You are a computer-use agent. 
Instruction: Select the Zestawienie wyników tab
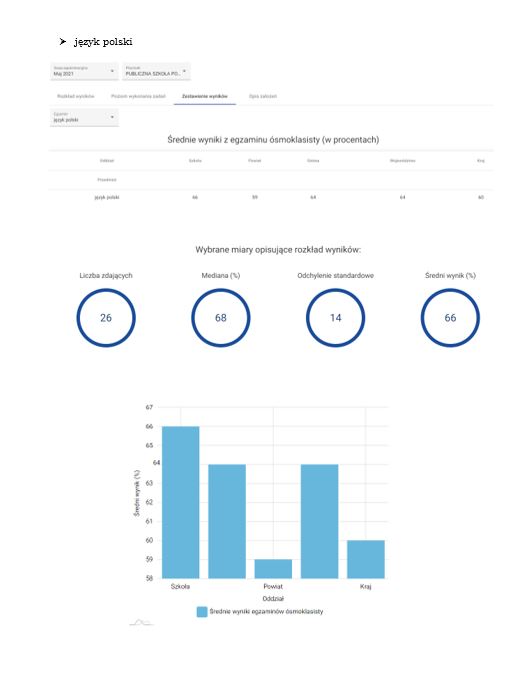tap(205, 96)
